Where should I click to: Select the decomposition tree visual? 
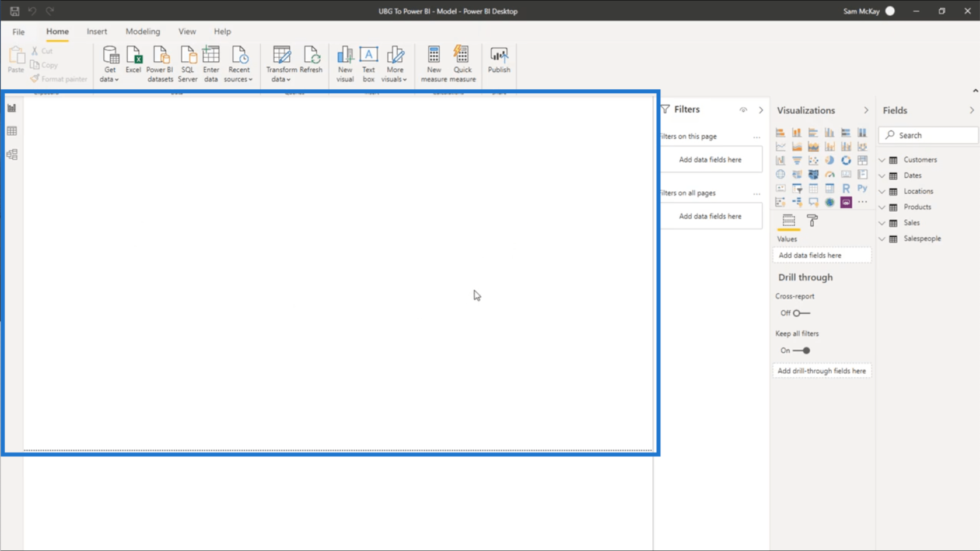pyautogui.click(x=797, y=202)
